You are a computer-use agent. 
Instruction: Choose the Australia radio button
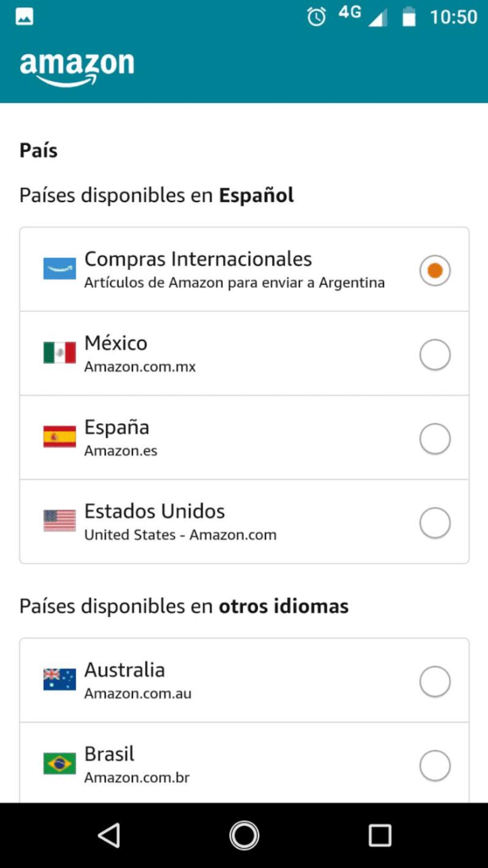pyautogui.click(x=435, y=681)
